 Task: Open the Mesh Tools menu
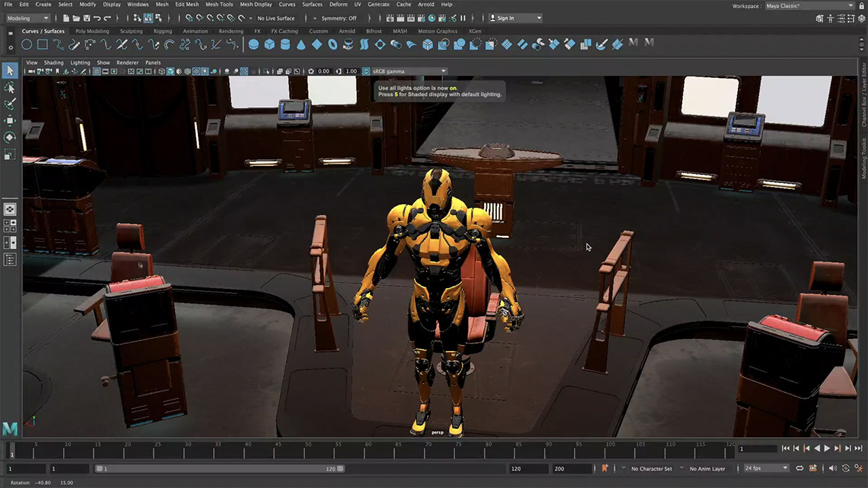(219, 5)
